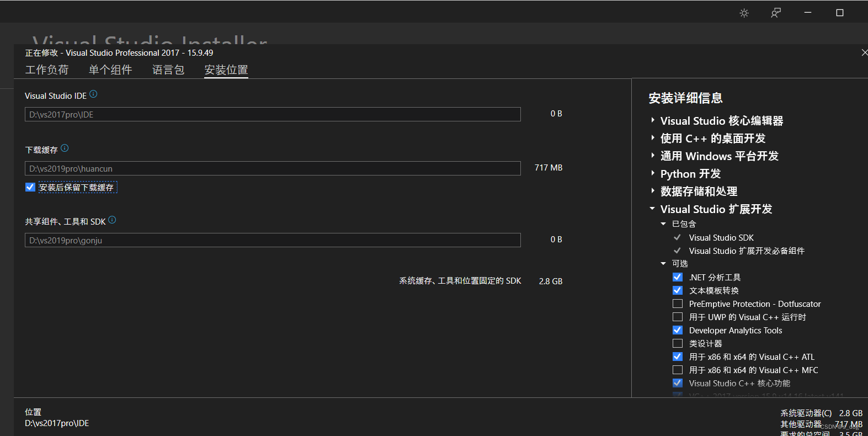Click the Visual Studio SDK included item
Image resolution: width=868 pixels, height=436 pixels.
pos(721,237)
